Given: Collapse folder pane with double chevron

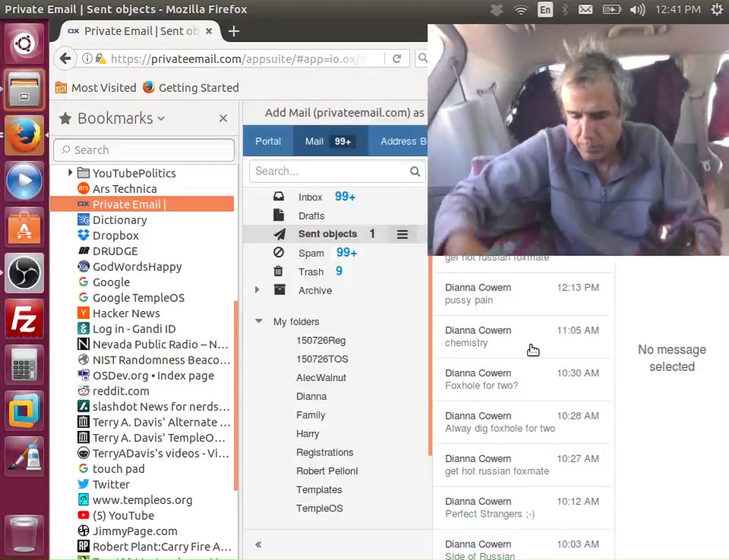Looking at the screenshot, I should (258, 545).
